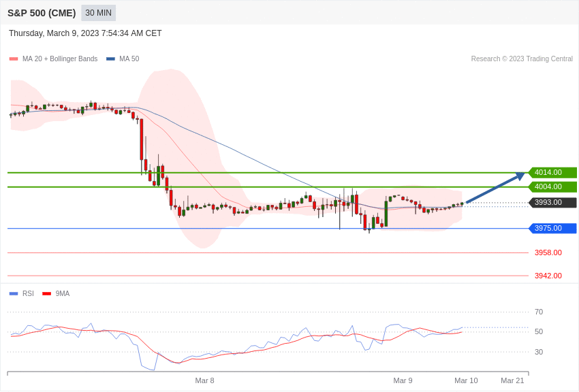This screenshot has height=392, width=579.
Task: Click the RSI 50 axis value
Action: [x=539, y=331]
